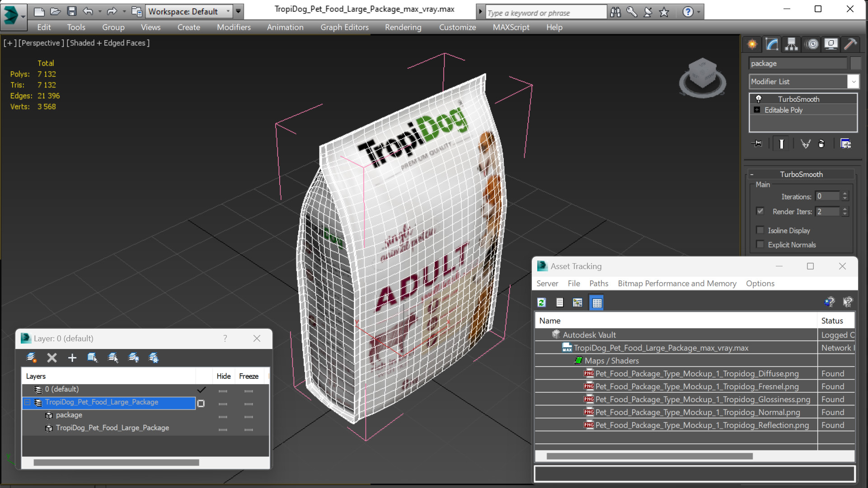This screenshot has width=868, height=488.
Task: Open the Modify command panel tab
Action: click(772, 44)
